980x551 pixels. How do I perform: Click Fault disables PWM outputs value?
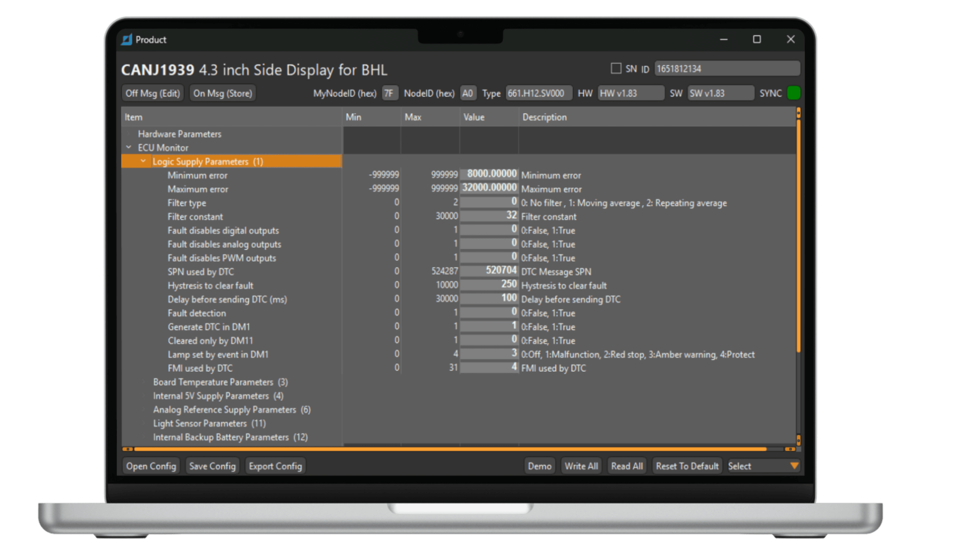(489, 257)
